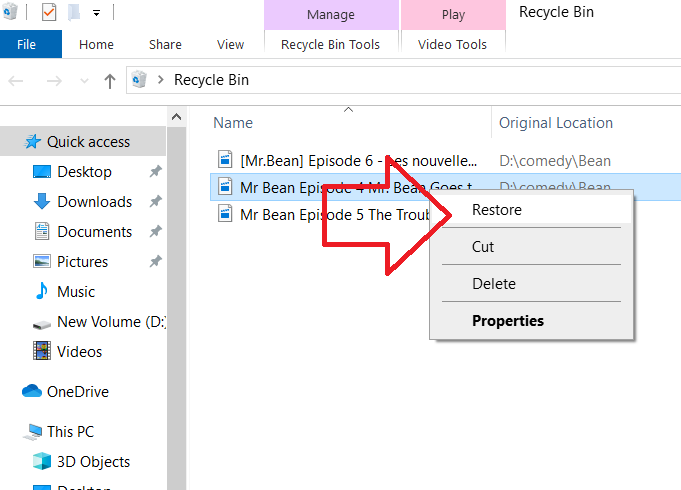Click the Episode 4 video file icon
The height and width of the screenshot is (490, 681).
click(x=225, y=186)
